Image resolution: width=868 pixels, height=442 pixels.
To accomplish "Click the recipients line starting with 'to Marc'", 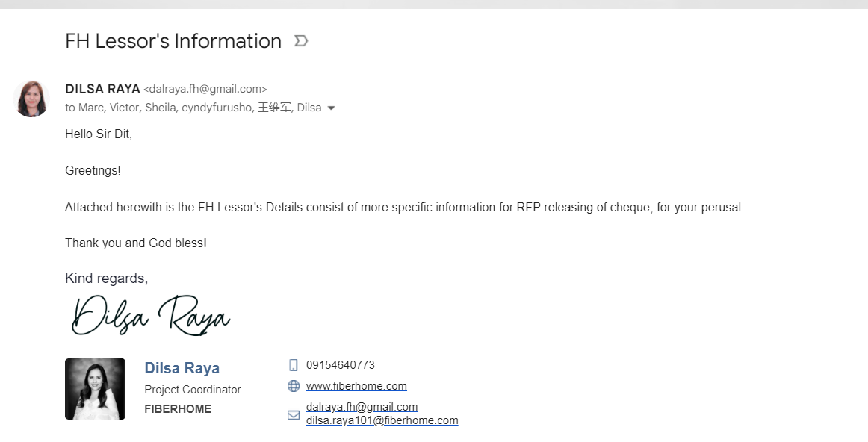I will tap(193, 108).
